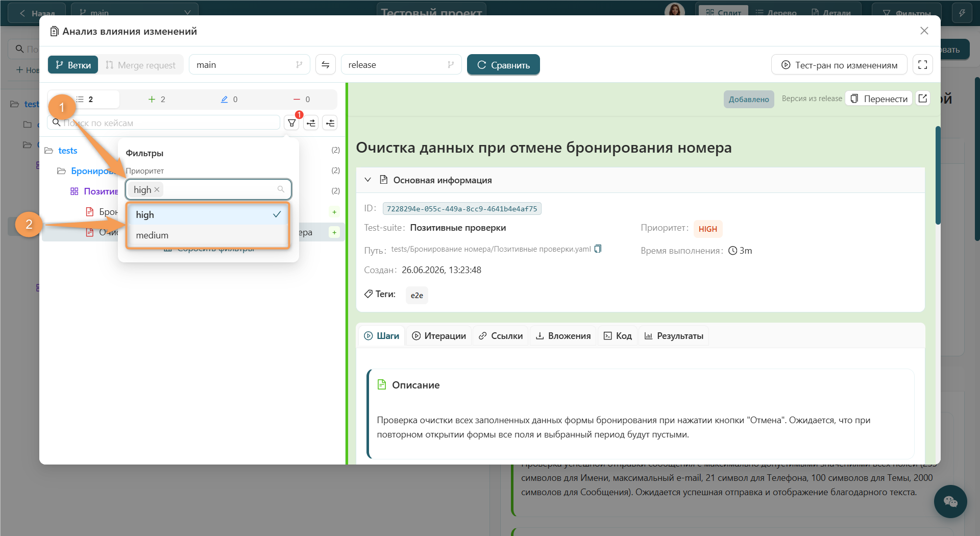Click the swap branches arrows icon
Screen dimensions: 980x536
click(325, 65)
